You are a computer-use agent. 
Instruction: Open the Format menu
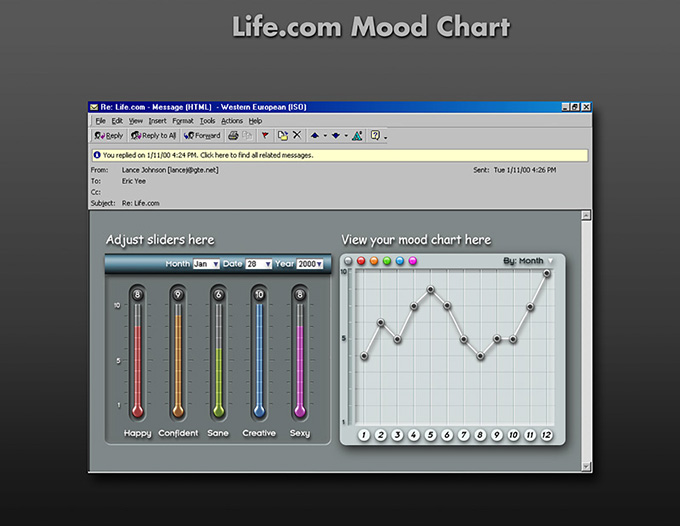click(x=183, y=121)
